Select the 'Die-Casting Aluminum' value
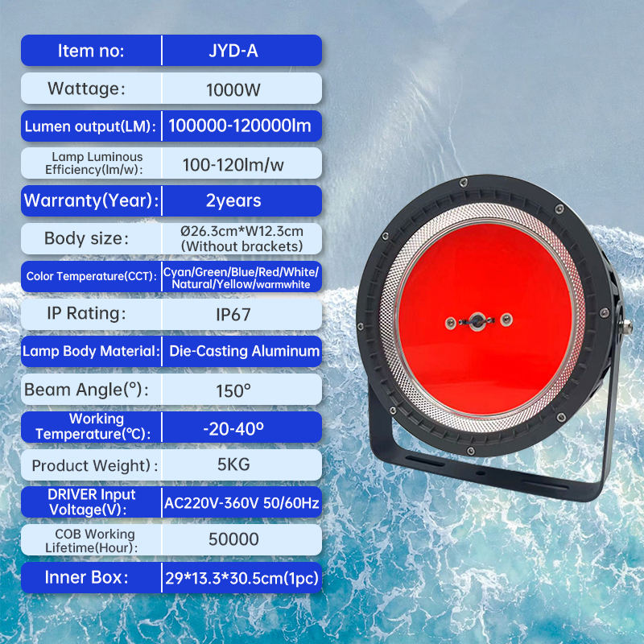 pyautogui.click(x=245, y=351)
